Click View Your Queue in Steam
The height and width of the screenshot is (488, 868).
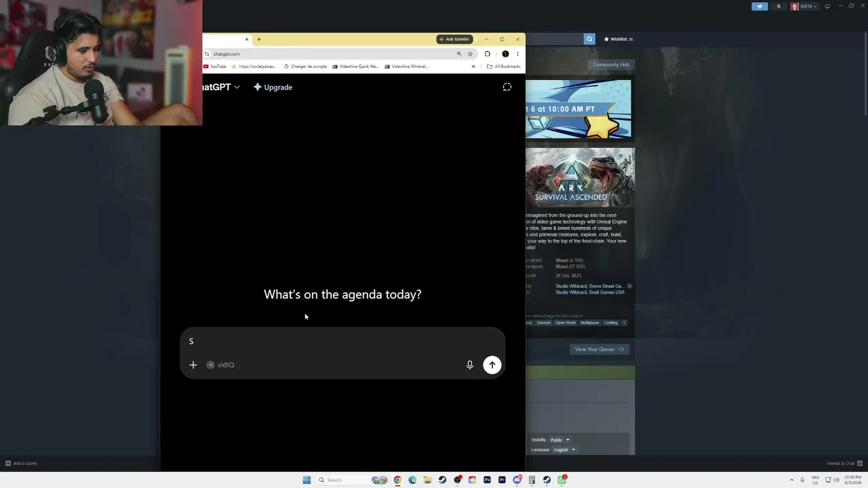[x=599, y=349]
